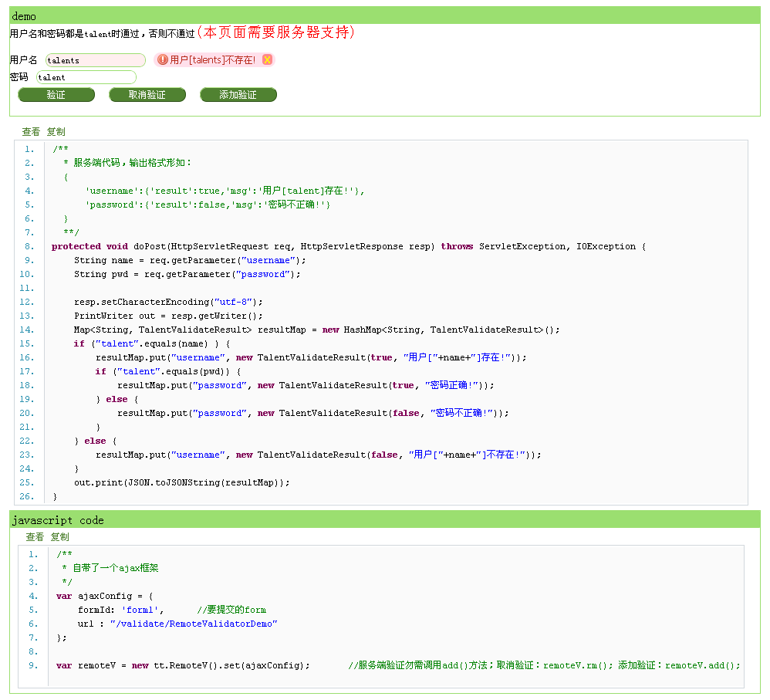Focus the username field containing talents
Screen dimensions: 770x700
tap(95, 60)
